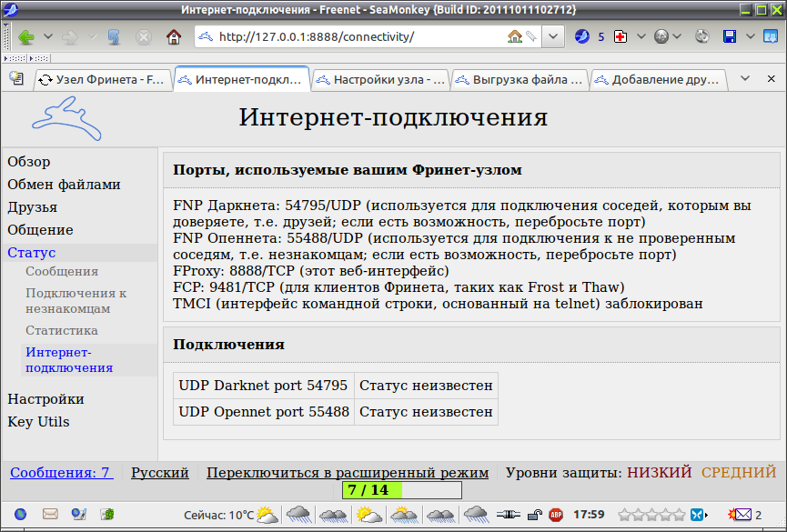Click the 'UDP Darknet port 54795' cell
Viewport: 787px width, 532px height.
(x=264, y=386)
